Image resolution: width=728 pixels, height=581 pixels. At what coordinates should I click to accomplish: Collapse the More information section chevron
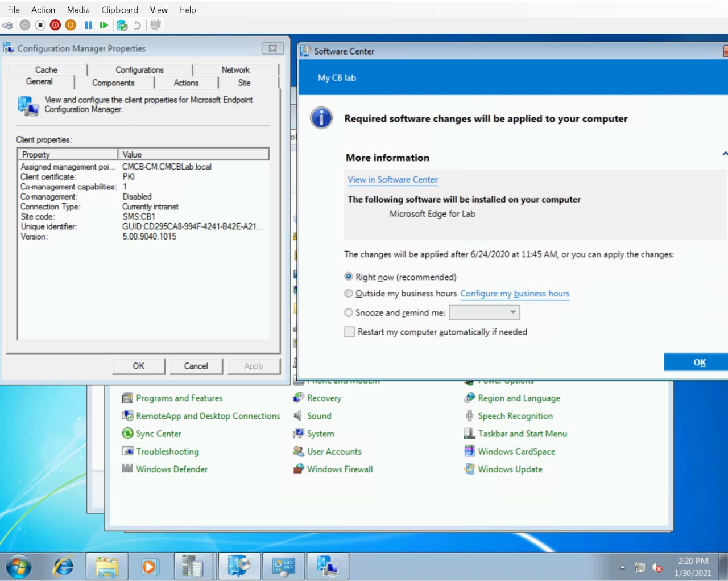coord(725,154)
